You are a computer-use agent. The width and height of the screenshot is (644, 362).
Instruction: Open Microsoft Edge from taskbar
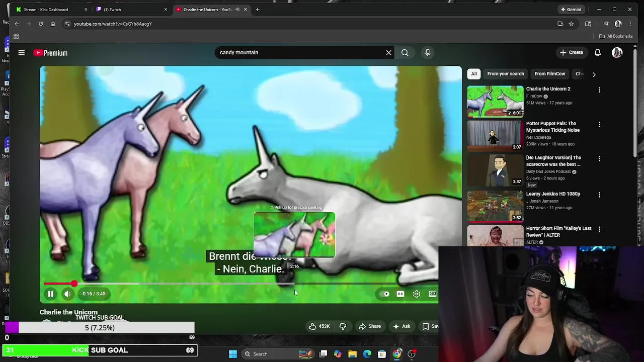[367, 354]
